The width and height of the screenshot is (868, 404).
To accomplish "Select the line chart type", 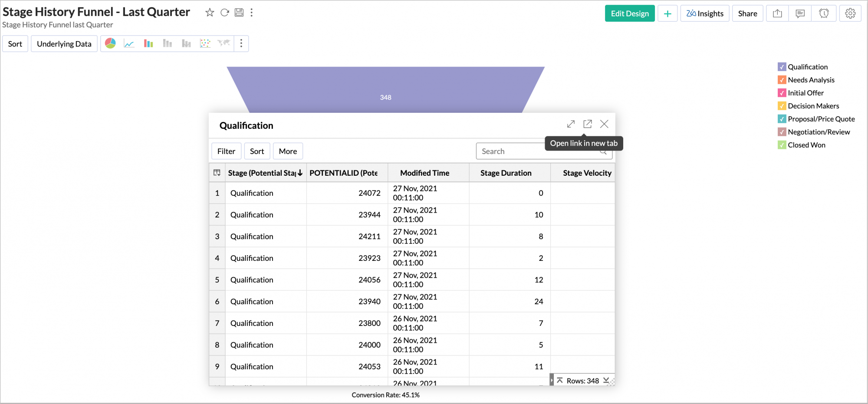I will (x=129, y=43).
